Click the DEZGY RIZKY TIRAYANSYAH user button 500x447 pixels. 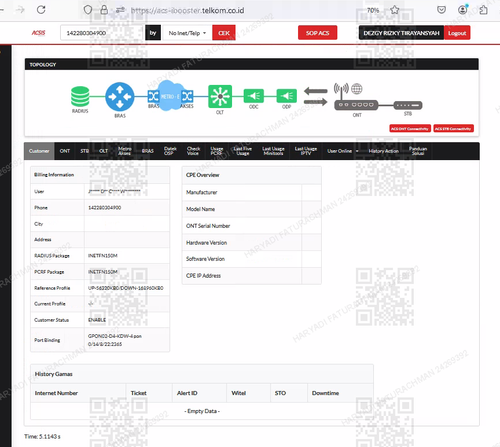(401, 33)
